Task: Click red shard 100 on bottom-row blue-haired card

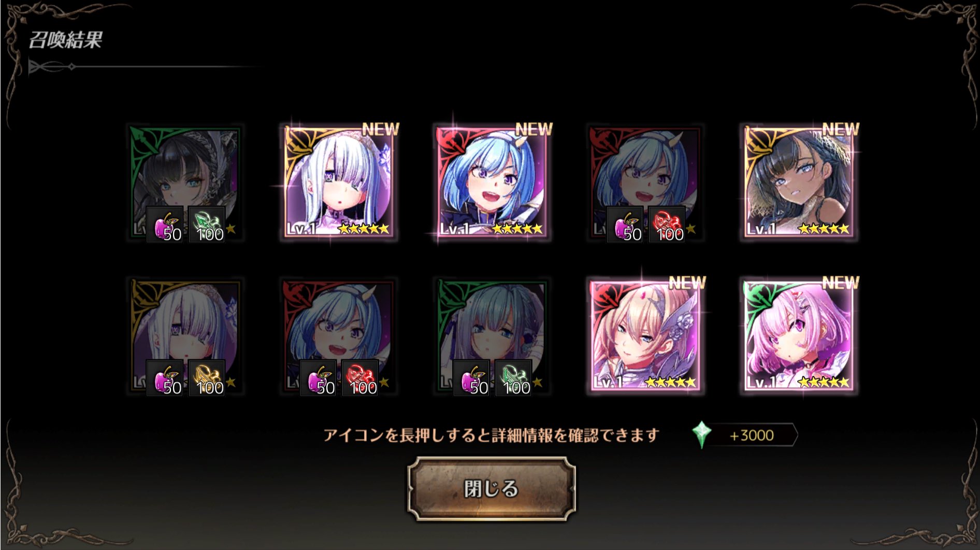Action: click(359, 378)
